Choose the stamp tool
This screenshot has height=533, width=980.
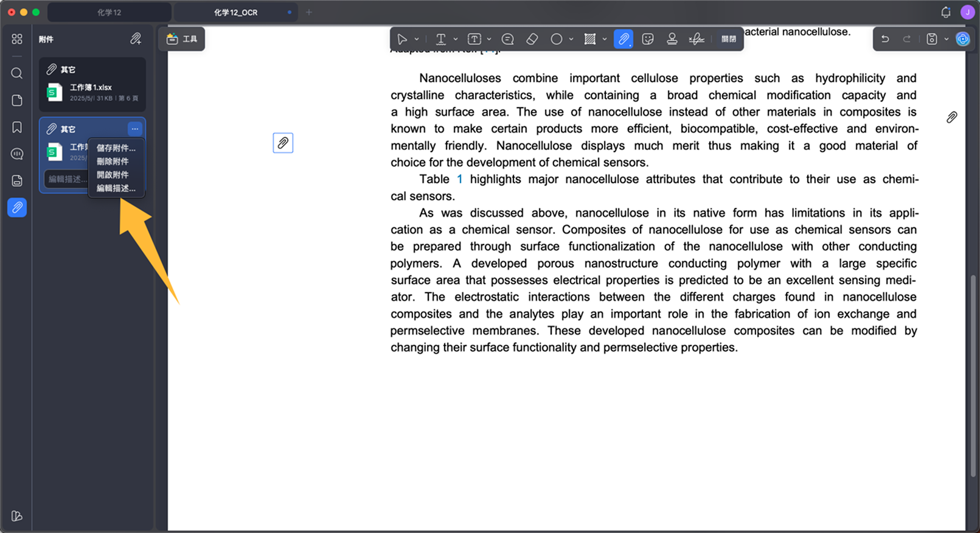click(672, 39)
